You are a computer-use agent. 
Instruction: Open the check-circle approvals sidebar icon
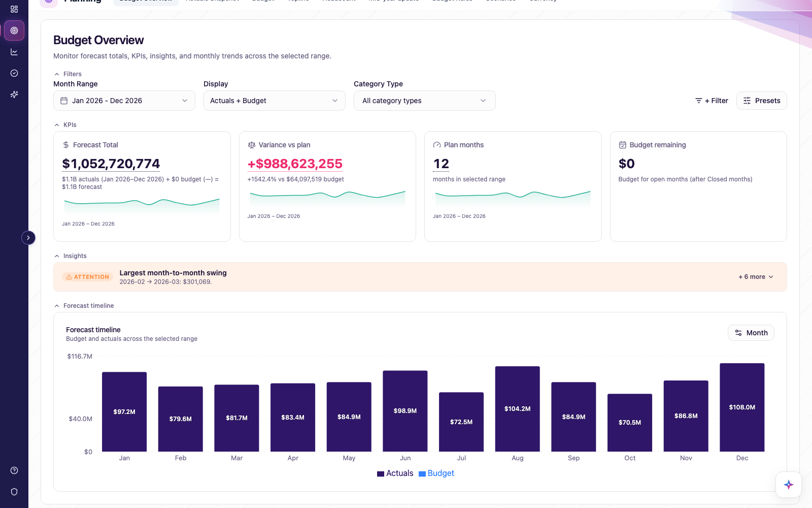14,73
